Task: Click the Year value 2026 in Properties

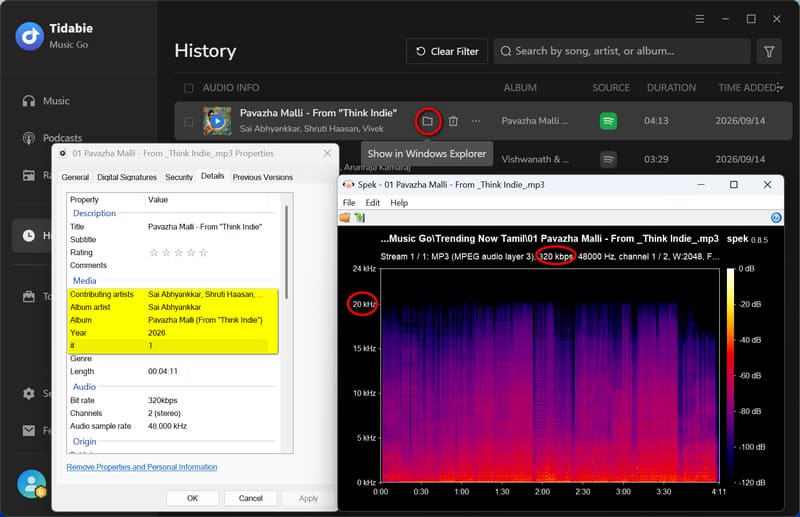Action: pos(157,333)
